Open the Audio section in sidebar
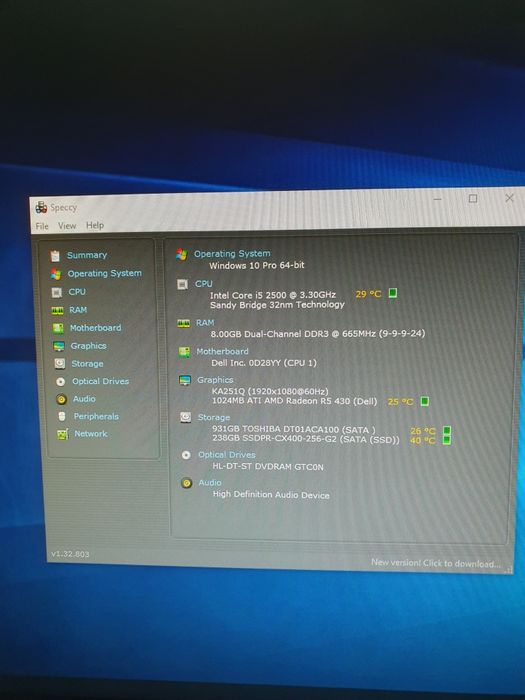Image resolution: width=525 pixels, height=700 pixels. click(x=84, y=399)
